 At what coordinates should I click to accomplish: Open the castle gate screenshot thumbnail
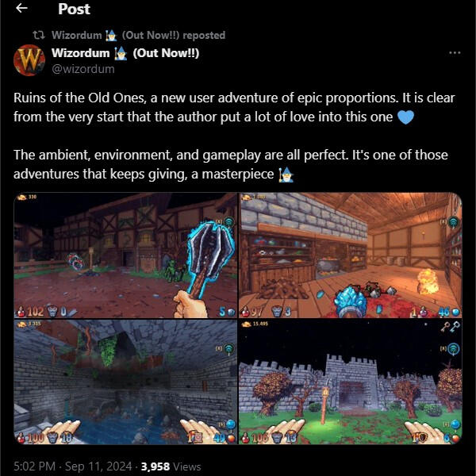coord(351,382)
